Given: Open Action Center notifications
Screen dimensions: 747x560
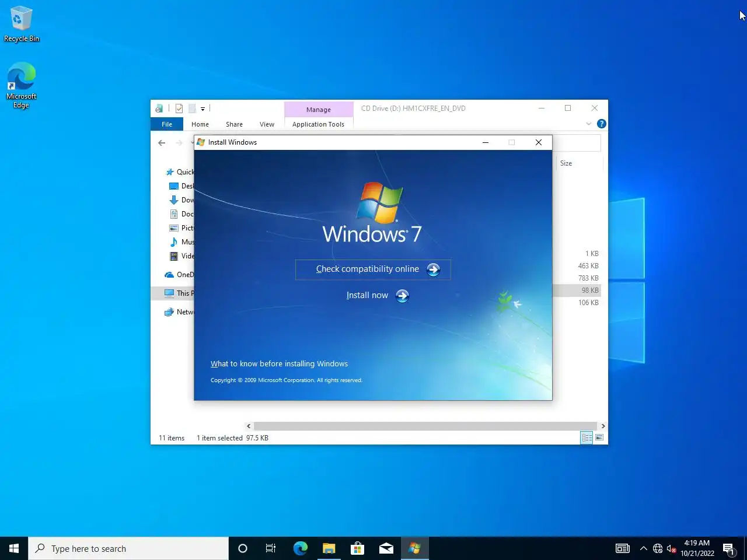Looking at the screenshot, I should click(x=729, y=548).
